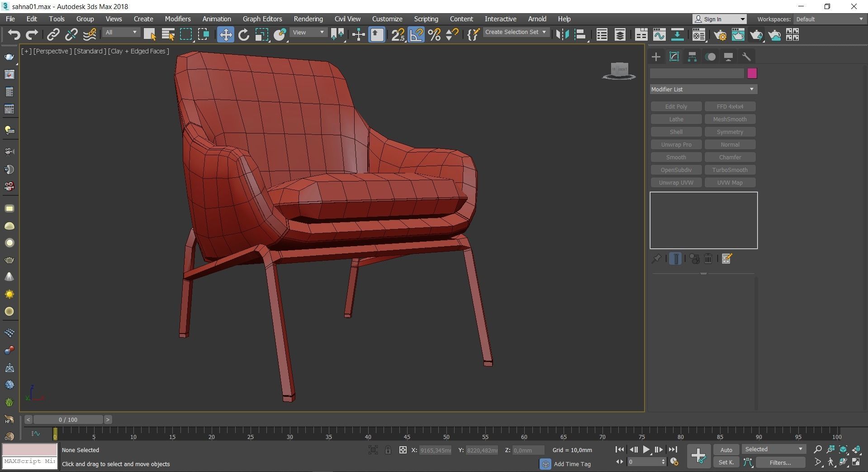This screenshot has width=868, height=472.
Task: Click the Align tool icon
Action: click(x=580, y=35)
